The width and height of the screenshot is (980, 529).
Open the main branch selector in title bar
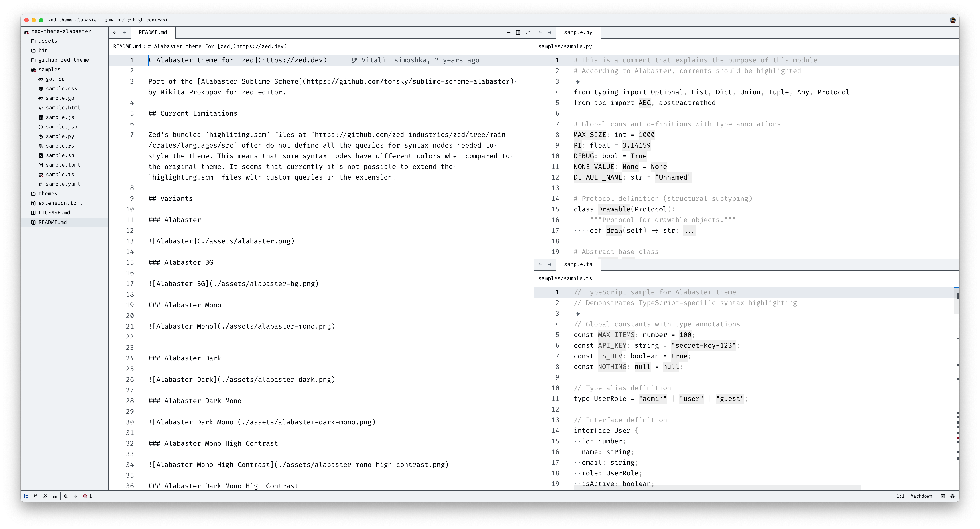click(x=112, y=20)
